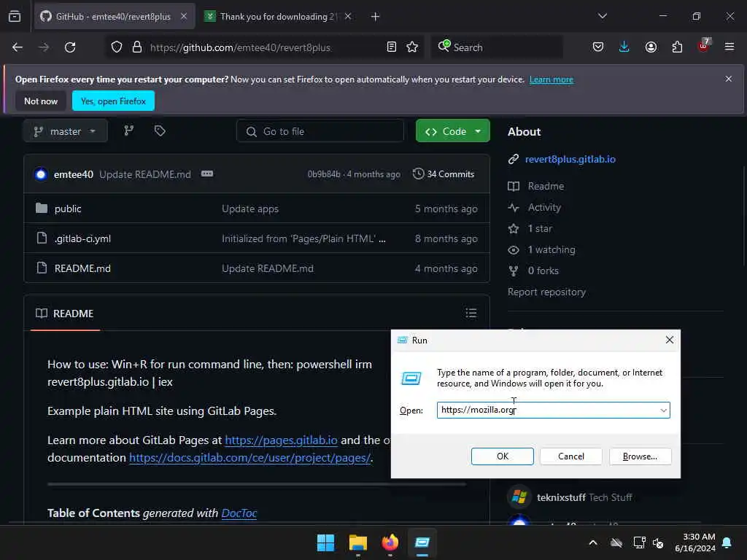Switch to Firefox in taskbar
Viewport: 747px width, 560px height.
(x=390, y=542)
